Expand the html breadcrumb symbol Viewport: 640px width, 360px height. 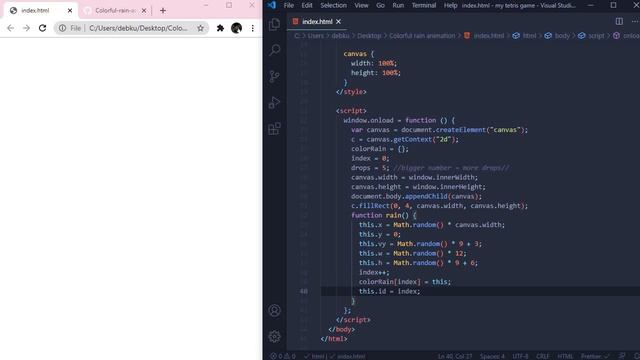pos(525,36)
